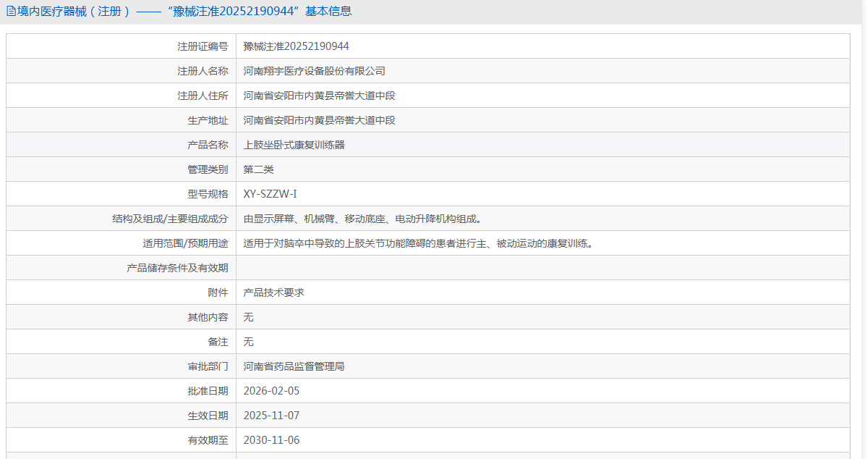Image resolution: width=868 pixels, height=459 pixels.
Task: Click the '注册证编号' field label
Action: (x=203, y=46)
